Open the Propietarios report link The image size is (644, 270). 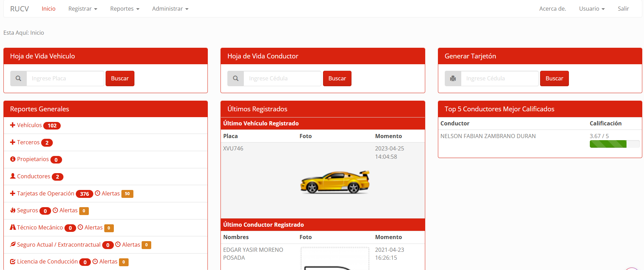click(x=33, y=159)
